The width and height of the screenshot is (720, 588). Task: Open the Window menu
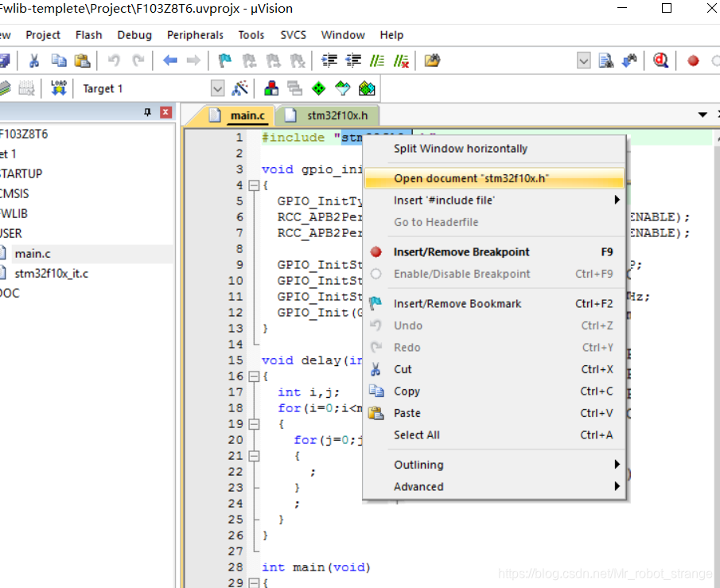(x=343, y=35)
